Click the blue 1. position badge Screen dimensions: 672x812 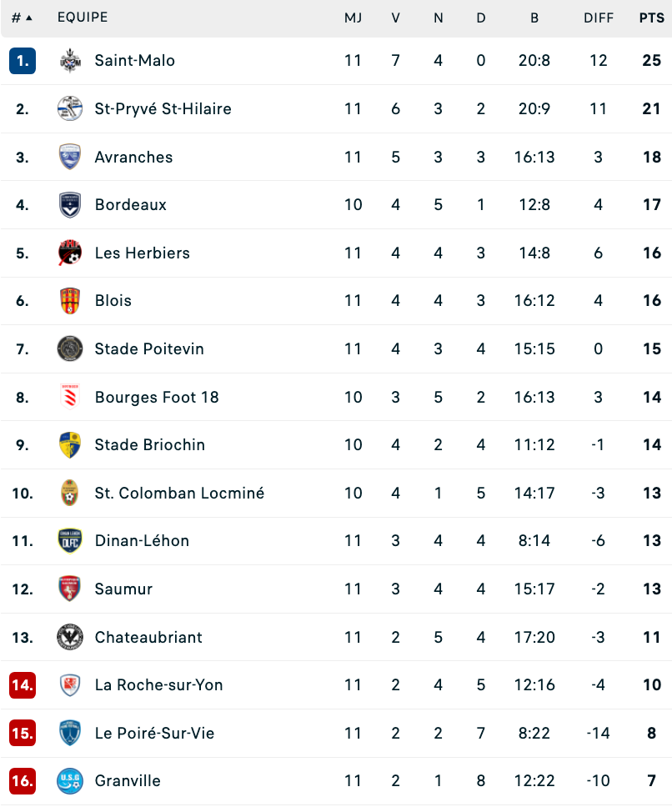click(23, 61)
